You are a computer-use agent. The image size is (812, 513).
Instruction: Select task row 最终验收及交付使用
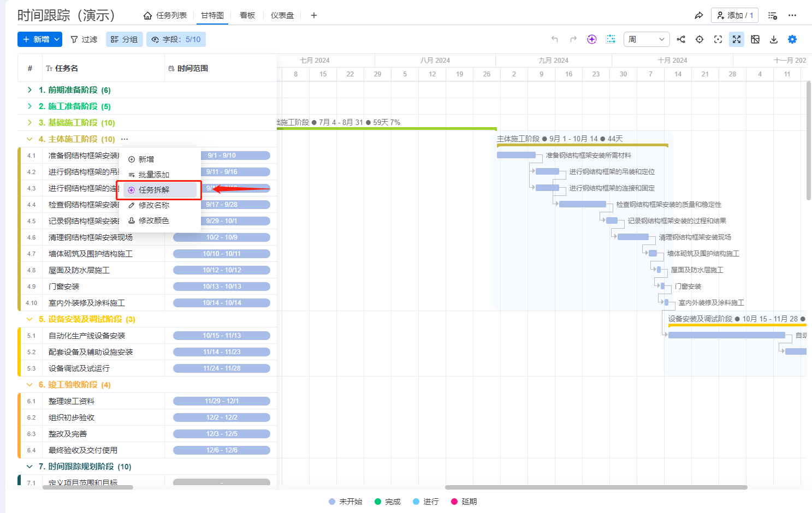(147, 450)
